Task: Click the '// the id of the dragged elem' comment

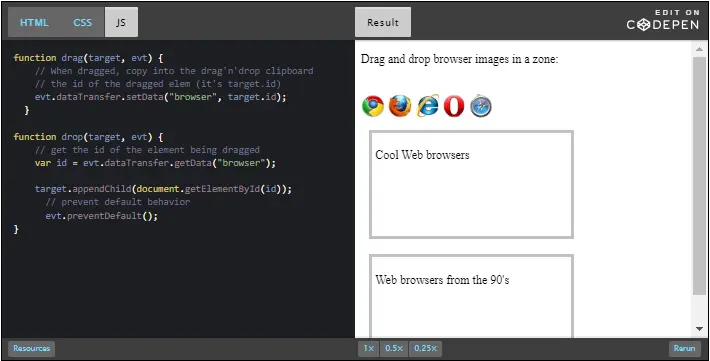Action: click(x=158, y=84)
